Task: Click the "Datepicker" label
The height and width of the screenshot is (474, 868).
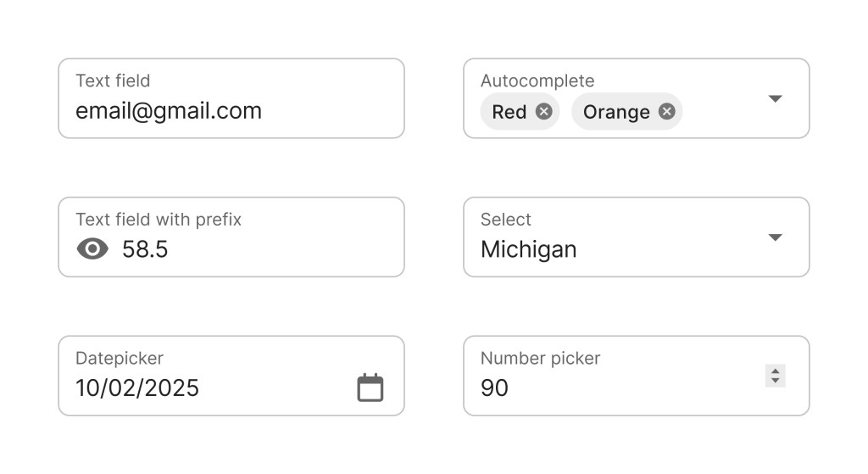Action: (x=120, y=358)
